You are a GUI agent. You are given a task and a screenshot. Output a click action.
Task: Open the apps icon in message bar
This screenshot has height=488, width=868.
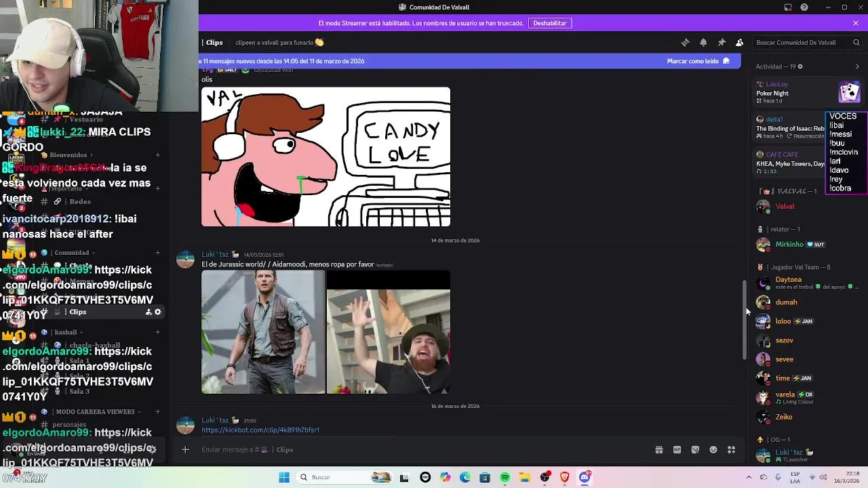(x=732, y=449)
